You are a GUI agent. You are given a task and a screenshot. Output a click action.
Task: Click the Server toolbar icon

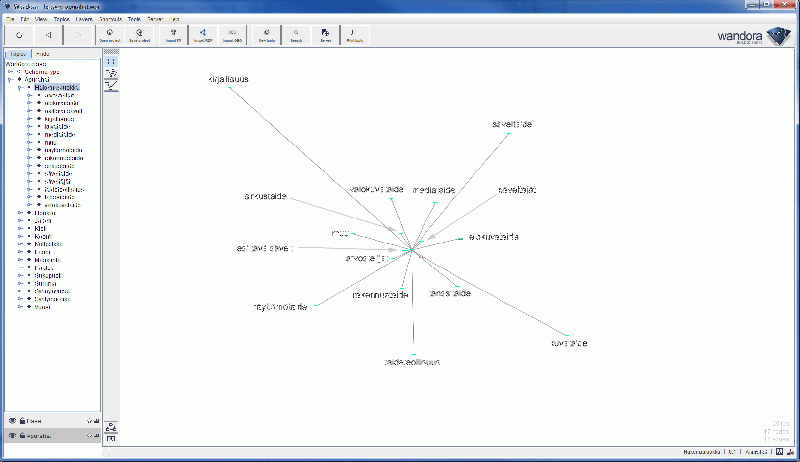pyautogui.click(x=325, y=35)
